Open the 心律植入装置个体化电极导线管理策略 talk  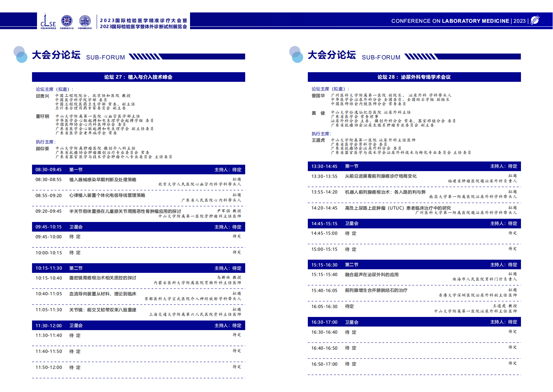(107, 195)
